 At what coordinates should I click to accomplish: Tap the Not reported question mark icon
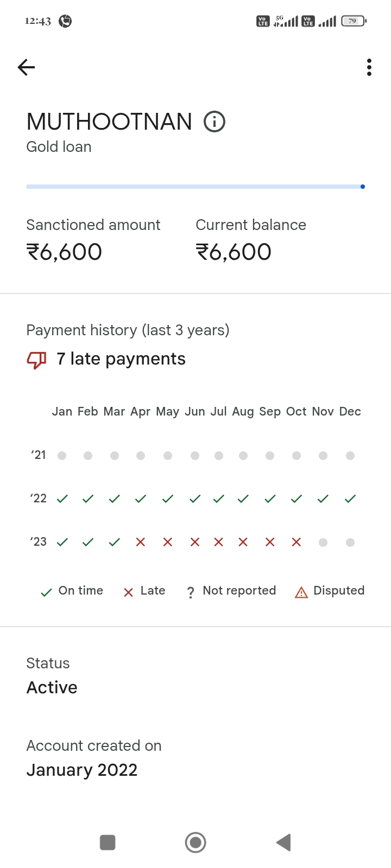(191, 592)
